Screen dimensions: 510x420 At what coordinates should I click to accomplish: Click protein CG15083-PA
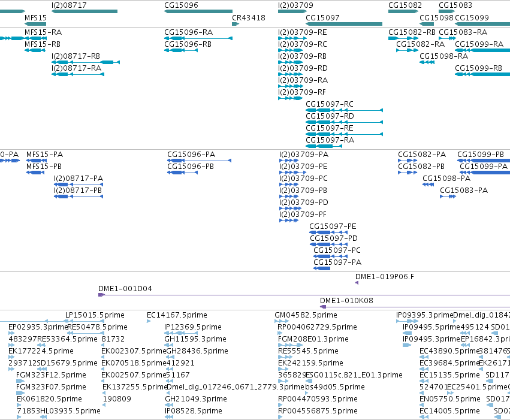click(448, 197)
